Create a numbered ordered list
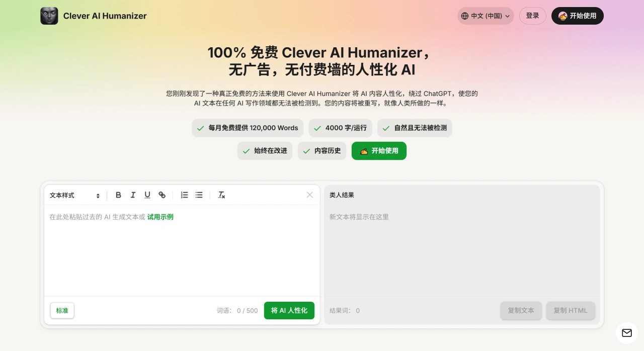Image resolution: width=644 pixels, height=351 pixels. [x=185, y=195]
